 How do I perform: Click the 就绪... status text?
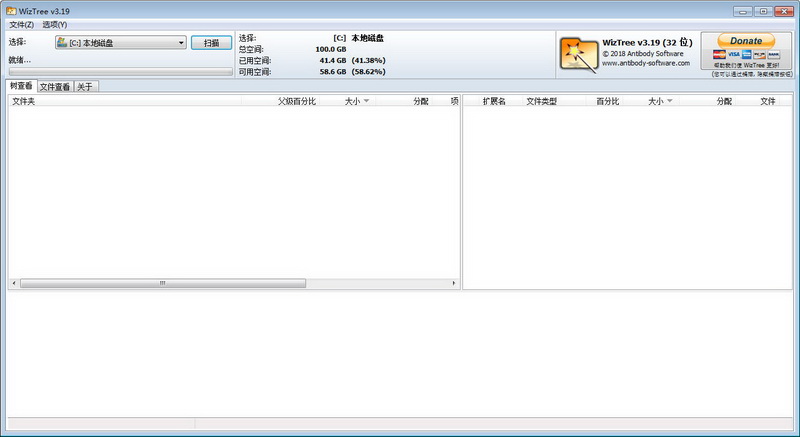click(19, 60)
